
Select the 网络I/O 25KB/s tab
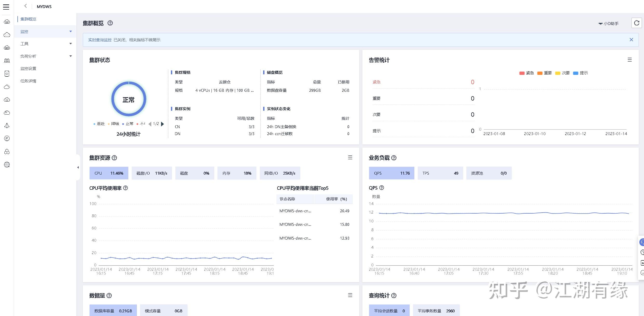click(x=280, y=173)
